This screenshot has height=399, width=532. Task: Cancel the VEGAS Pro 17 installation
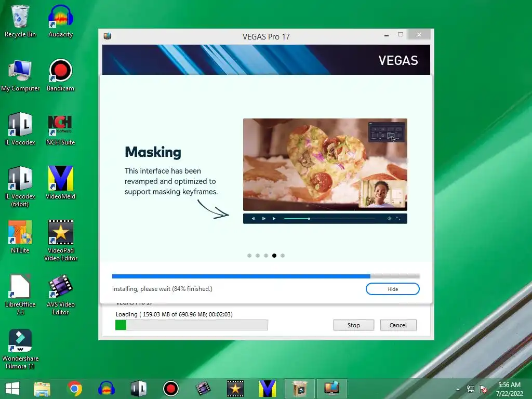pos(398,325)
